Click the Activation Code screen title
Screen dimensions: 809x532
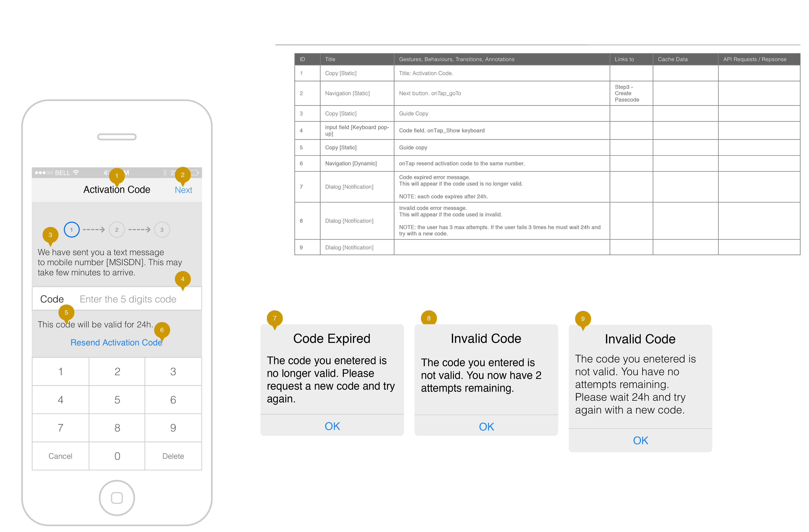[x=117, y=190]
